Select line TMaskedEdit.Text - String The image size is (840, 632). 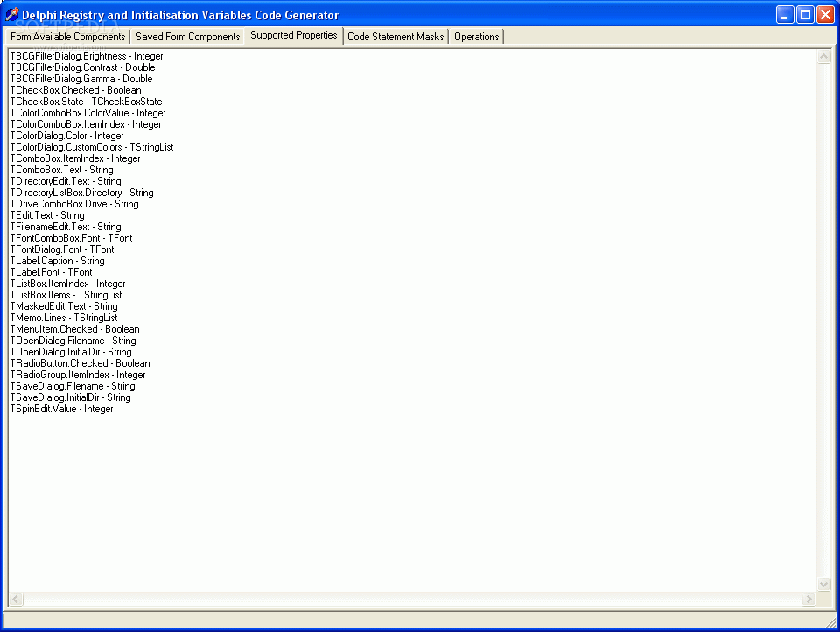point(64,306)
